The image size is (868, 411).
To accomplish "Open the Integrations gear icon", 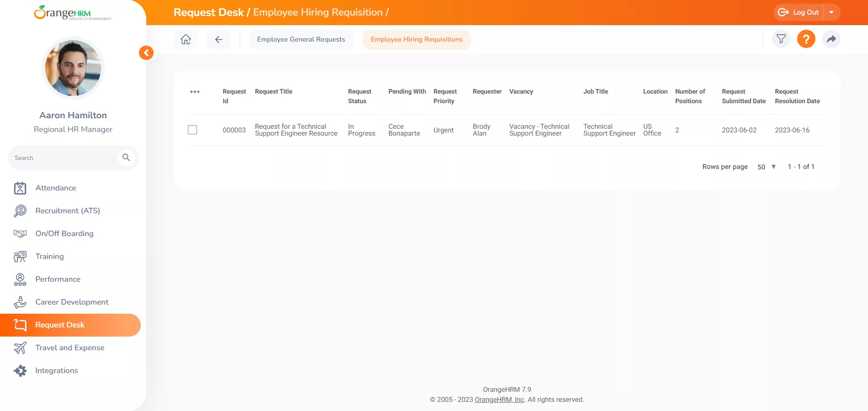I will pos(20,370).
